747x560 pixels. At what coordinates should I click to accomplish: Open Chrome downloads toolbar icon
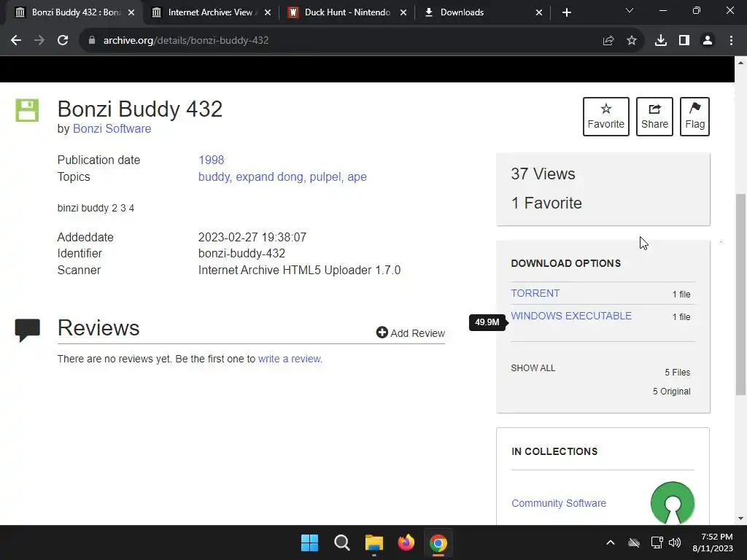tap(661, 41)
